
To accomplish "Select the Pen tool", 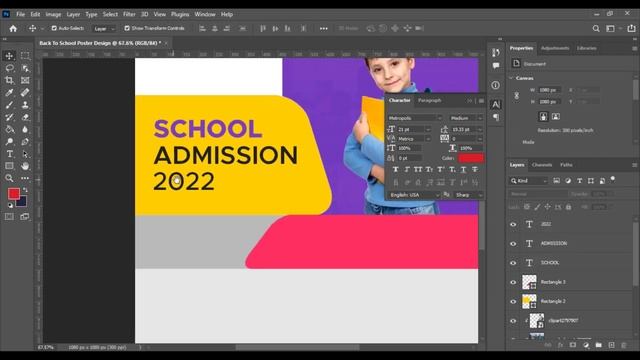I will [25, 142].
